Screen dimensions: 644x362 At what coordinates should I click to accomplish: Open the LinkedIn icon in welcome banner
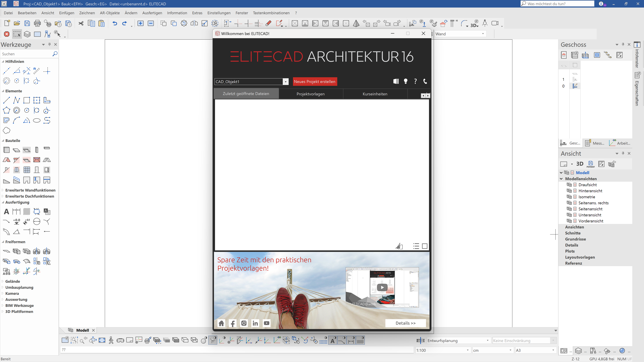pos(255,323)
